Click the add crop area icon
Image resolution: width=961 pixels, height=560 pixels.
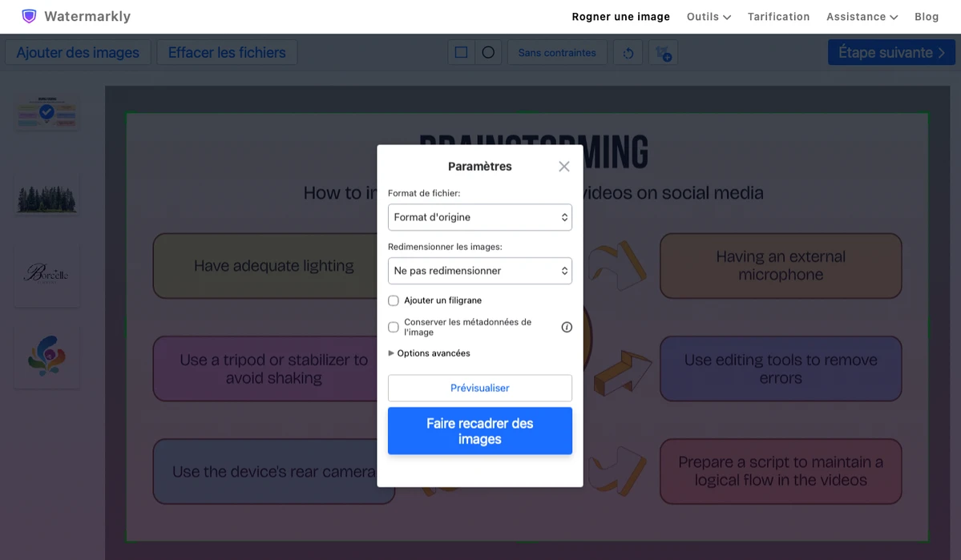(663, 53)
